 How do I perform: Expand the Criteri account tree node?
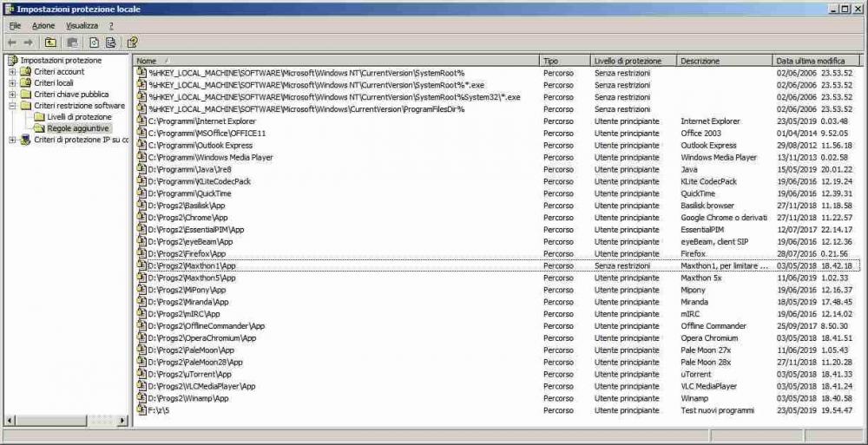pos(12,72)
